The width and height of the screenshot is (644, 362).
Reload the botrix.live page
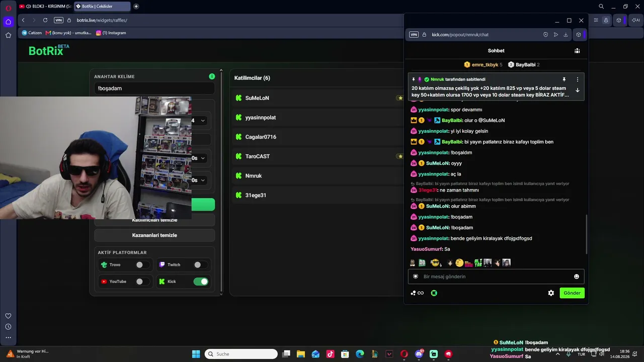click(x=45, y=20)
